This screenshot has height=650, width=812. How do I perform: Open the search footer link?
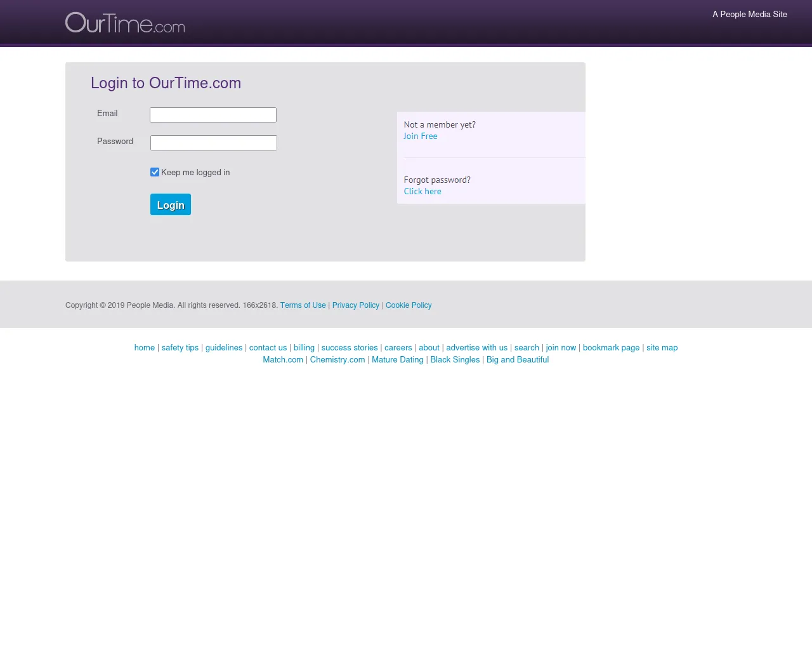point(527,348)
